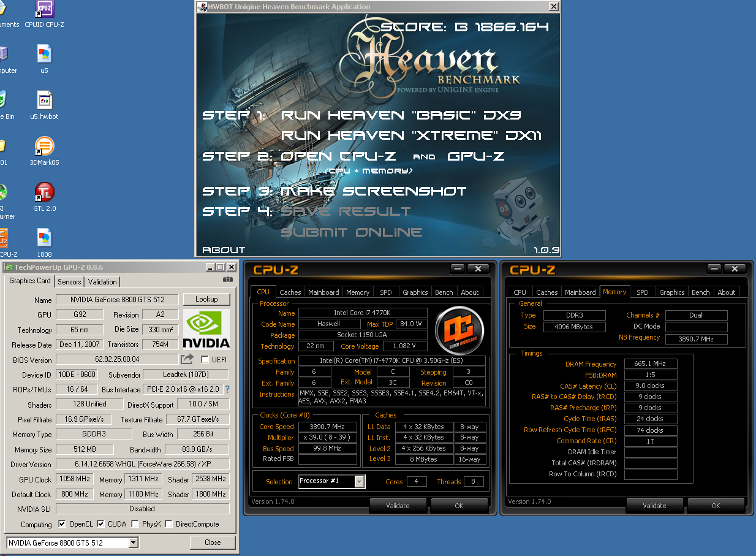The height and width of the screenshot is (556, 756).
Task: Click the Specification field in CPU-Z
Action: [391, 361]
